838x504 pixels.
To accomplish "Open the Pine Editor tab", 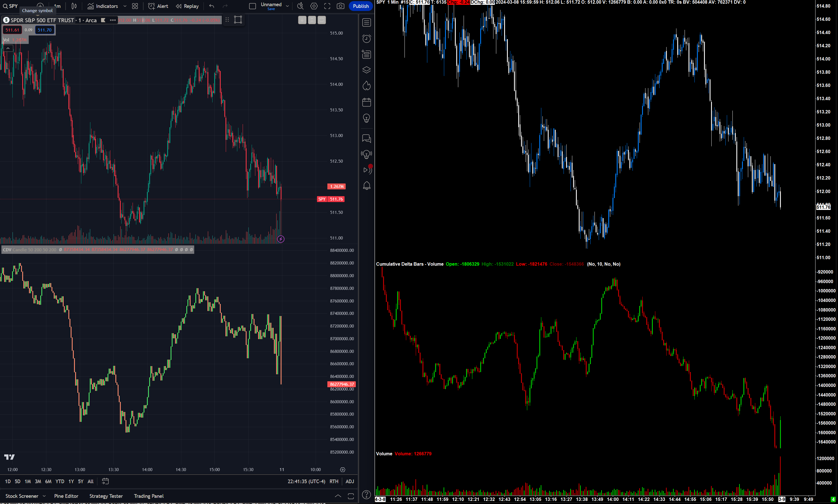I will pos(66,496).
